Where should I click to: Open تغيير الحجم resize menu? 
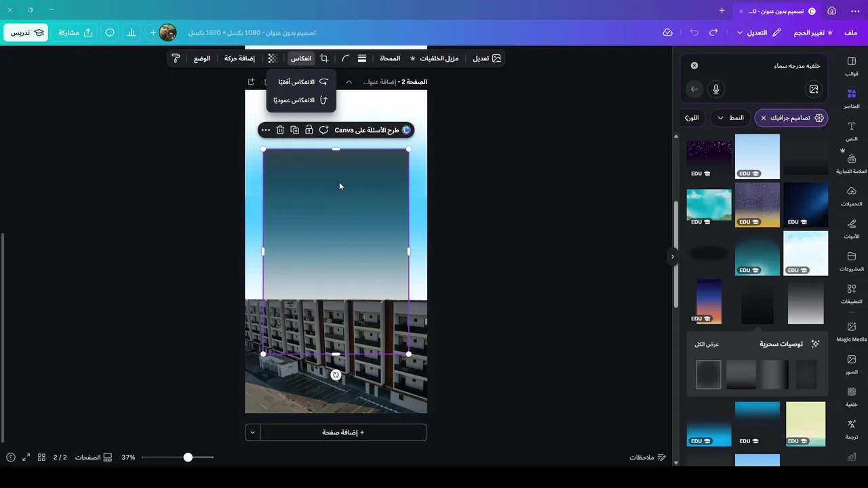click(x=813, y=33)
